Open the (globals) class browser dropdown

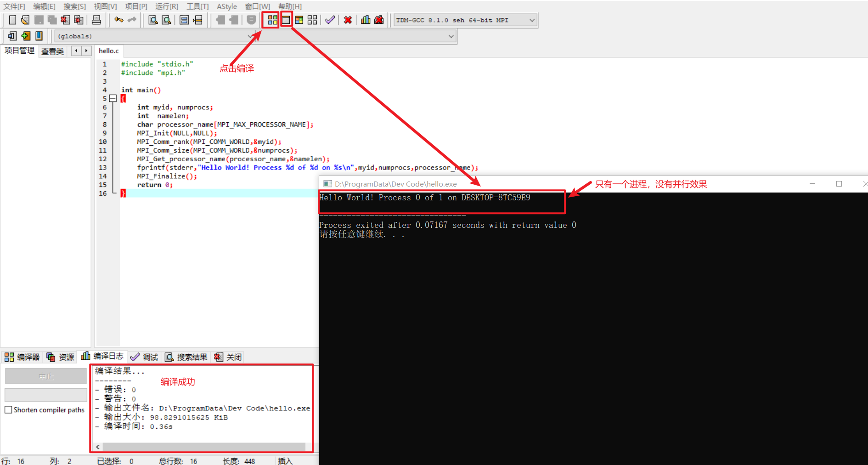coord(249,36)
